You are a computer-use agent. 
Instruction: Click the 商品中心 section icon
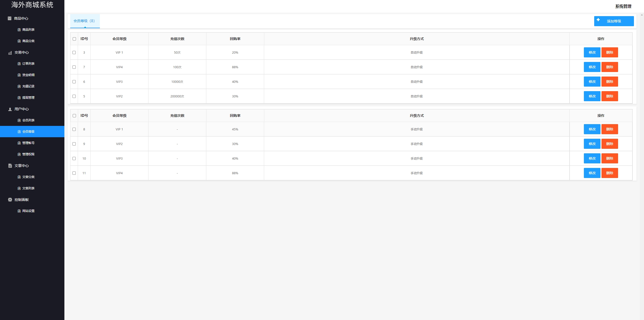tap(10, 18)
